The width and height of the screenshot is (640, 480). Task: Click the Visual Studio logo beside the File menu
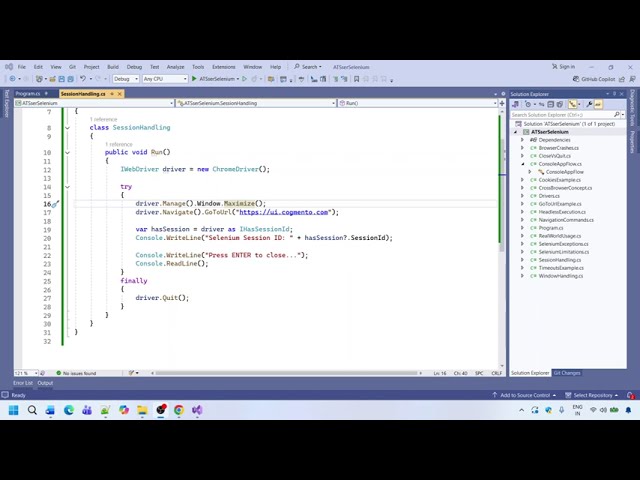(9, 67)
